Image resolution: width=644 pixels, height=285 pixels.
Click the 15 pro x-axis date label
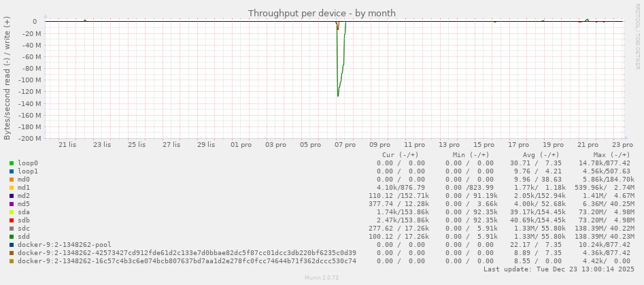click(x=484, y=145)
